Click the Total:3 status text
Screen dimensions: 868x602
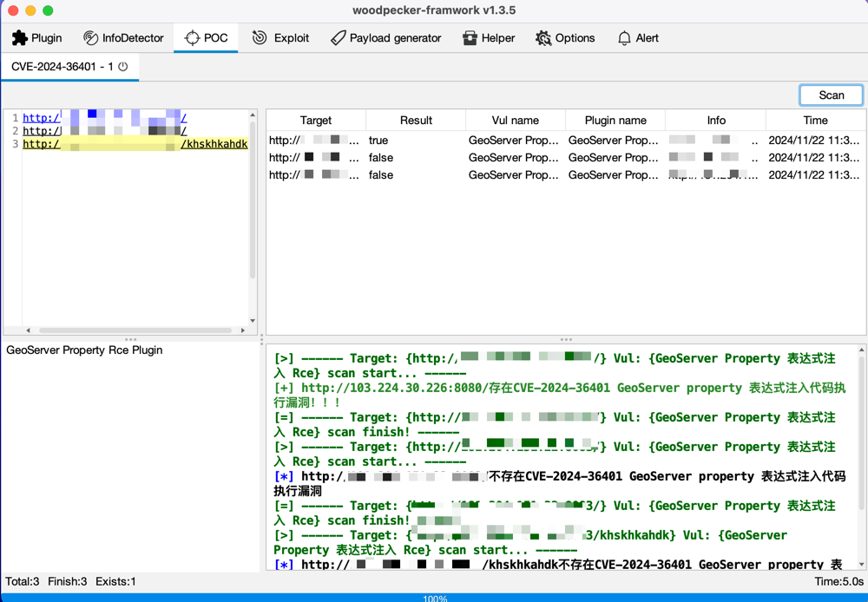pyautogui.click(x=23, y=581)
